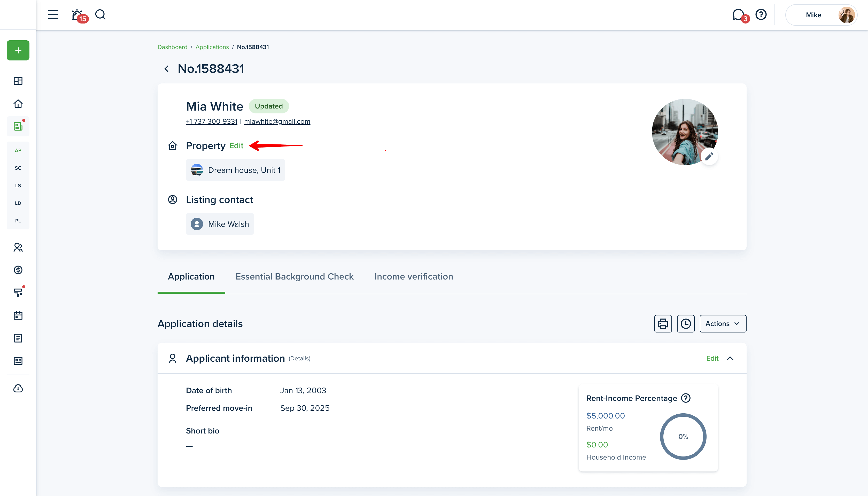The image size is (868, 496).
Task: Click the Listing contact person icon
Action: pyautogui.click(x=173, y=200)
